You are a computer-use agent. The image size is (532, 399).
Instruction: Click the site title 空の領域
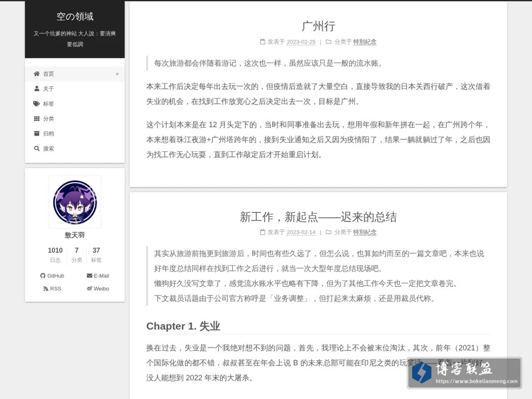(x=75, y=17)
